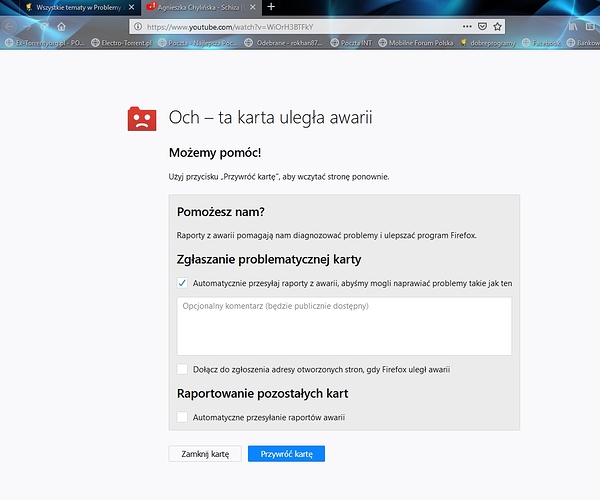This screenshot has height=500, width=600.
Task: Click the Przywróć kartę button
Action: pyautogui.click(x=286, y=454)
